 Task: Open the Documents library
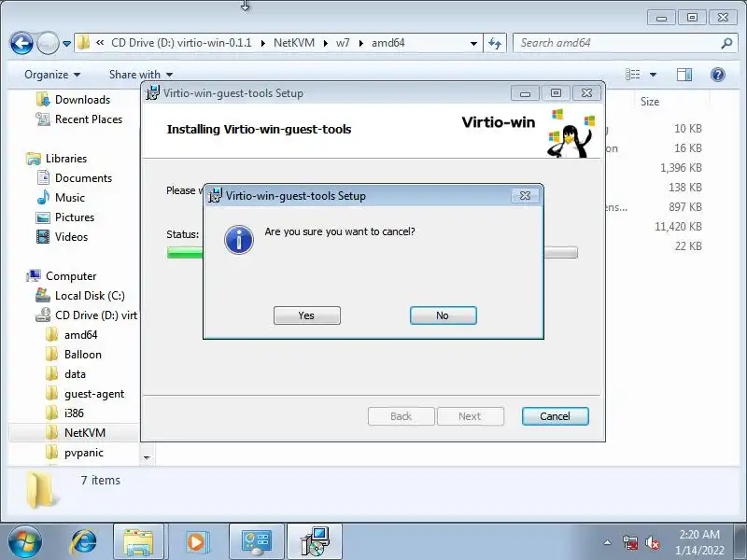click(83, 177)
